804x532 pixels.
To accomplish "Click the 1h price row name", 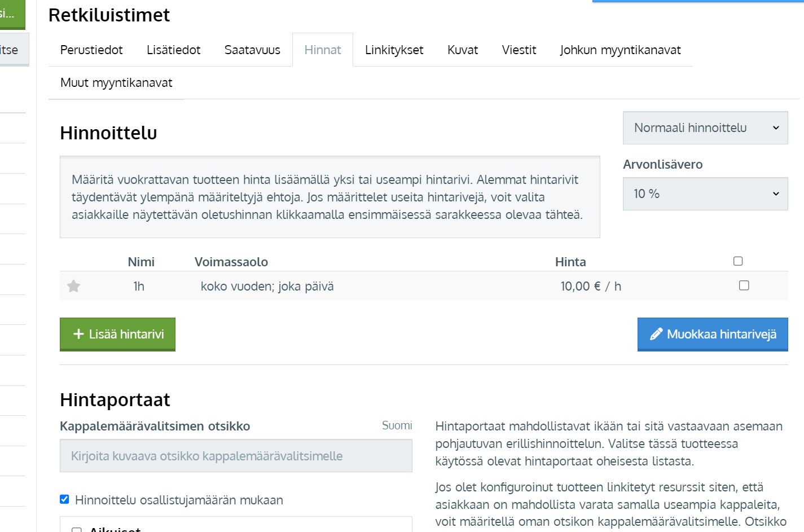I will [x=139, y=287].
